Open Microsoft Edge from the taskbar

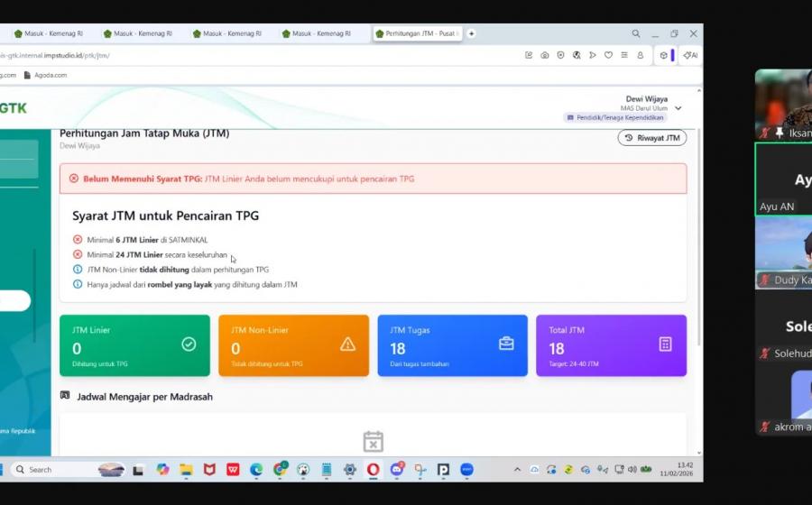(256, 470)
